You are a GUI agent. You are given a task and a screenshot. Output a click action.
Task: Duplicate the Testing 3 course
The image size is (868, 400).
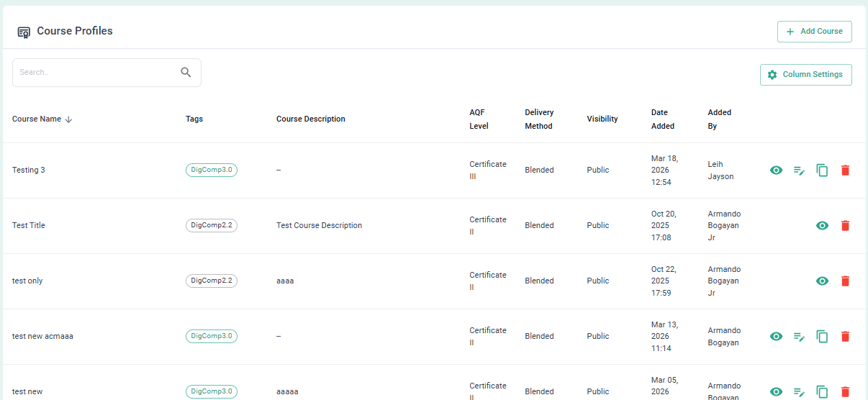(822, 171)
